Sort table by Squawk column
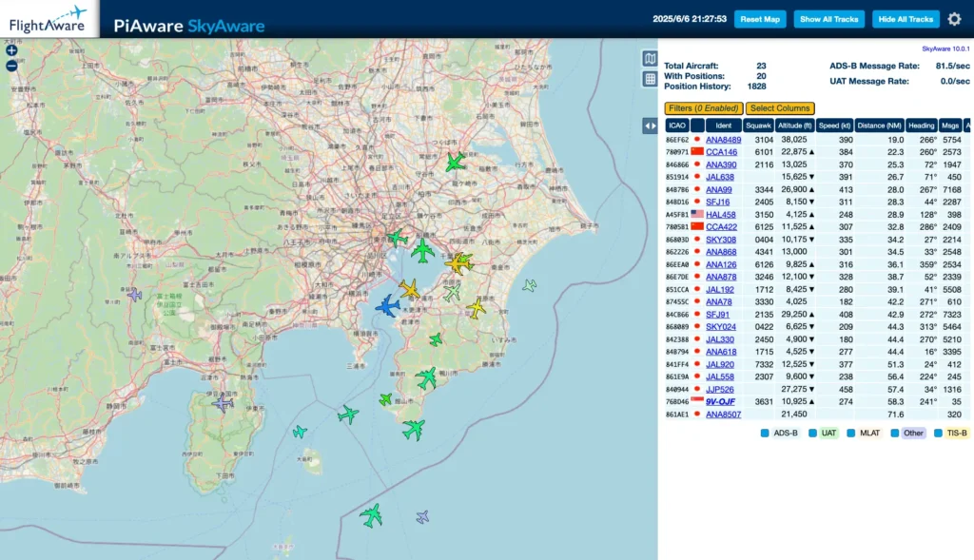 [x=758, y=126]
